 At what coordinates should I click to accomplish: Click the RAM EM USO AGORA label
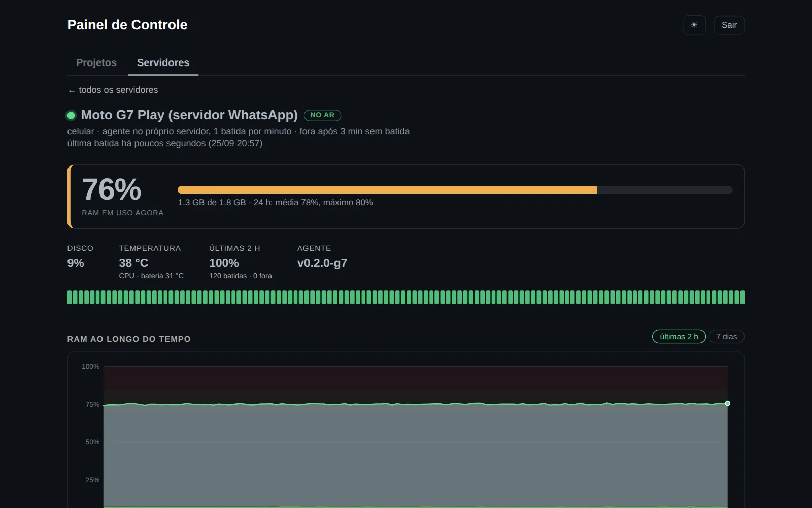coord(123,213)
